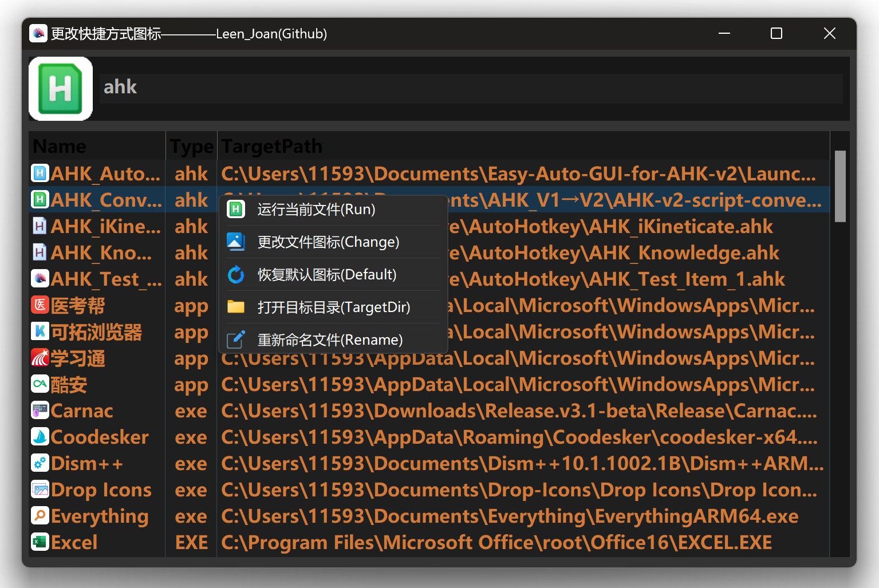Select 更改文件图标(Change) menu entry
The height and width of the screenshot is (588, 879).
328,242
